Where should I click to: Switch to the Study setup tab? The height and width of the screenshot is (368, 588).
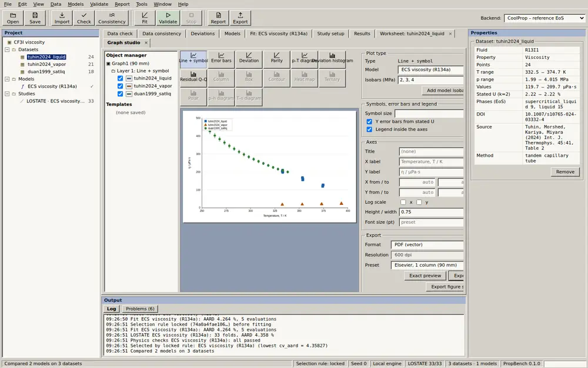point(330,34)
